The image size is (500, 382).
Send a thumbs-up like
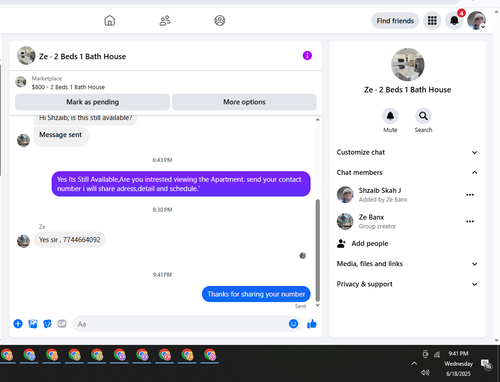pyautogui.click(x=312, y=324)
